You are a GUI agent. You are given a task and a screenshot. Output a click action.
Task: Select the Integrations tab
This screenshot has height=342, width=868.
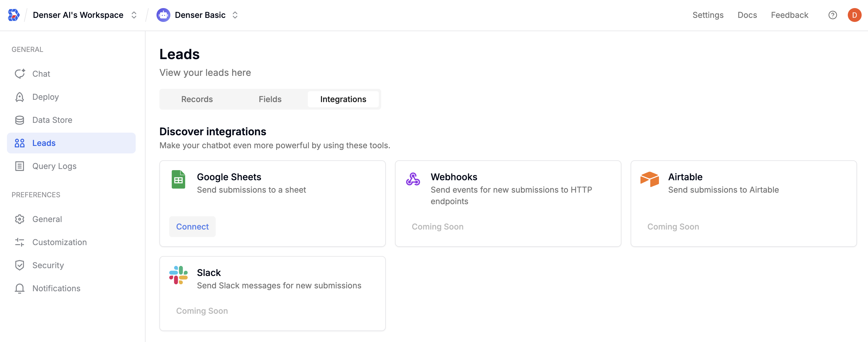343,99
